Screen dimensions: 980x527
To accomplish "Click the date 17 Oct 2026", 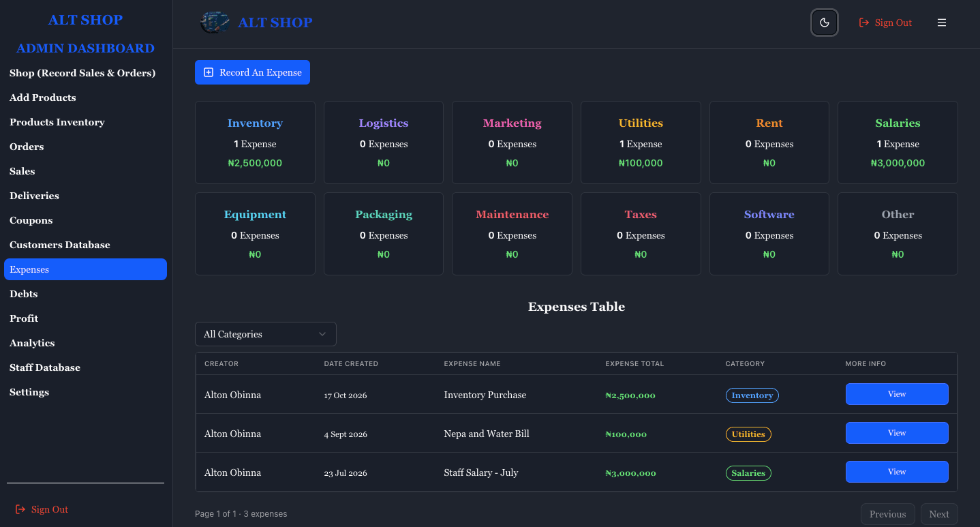I will coord(346,395).
